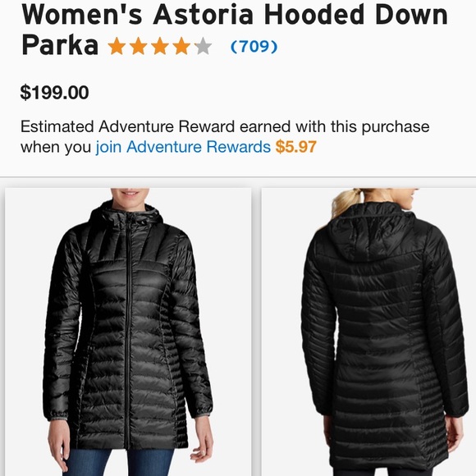Viewport: 476px width, 476px height.
Task: Click the first orange rating star
Action: 117,46
